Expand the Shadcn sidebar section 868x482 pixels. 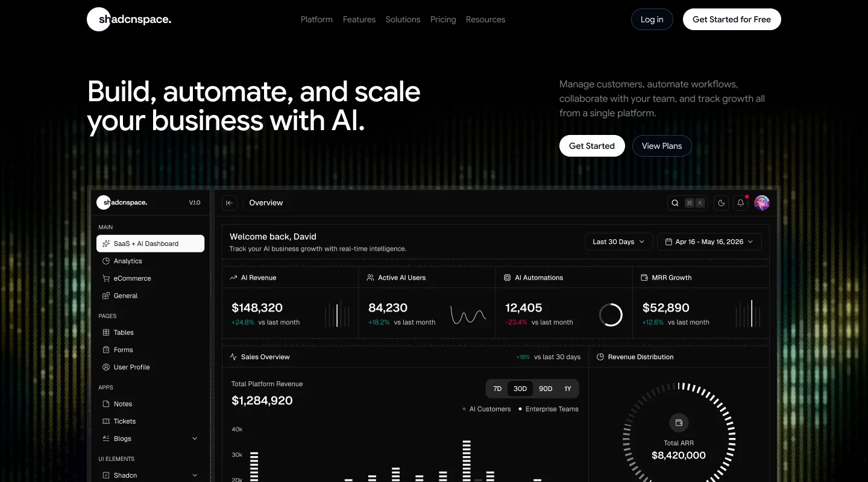click(x=151, y=475)
